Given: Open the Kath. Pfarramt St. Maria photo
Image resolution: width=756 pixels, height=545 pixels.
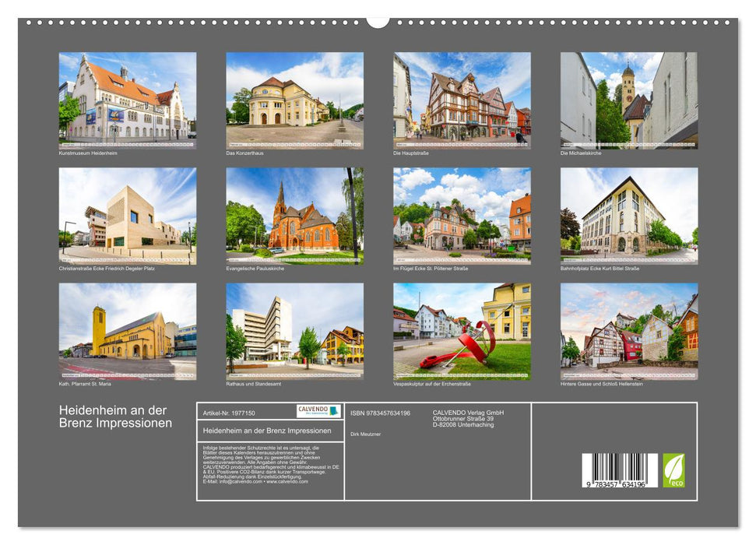Looking at the screenshot, I should 128,331.
